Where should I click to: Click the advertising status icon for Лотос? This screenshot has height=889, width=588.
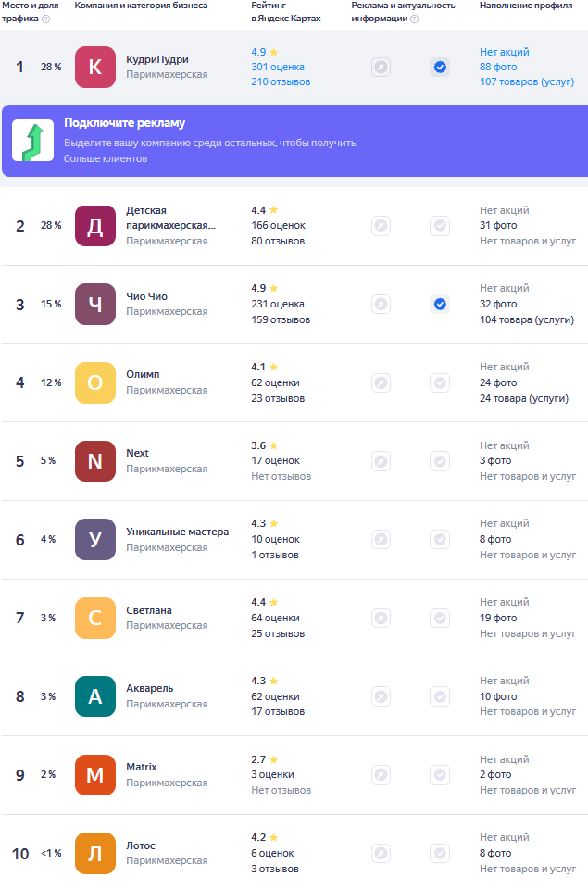tap(381, 853)
